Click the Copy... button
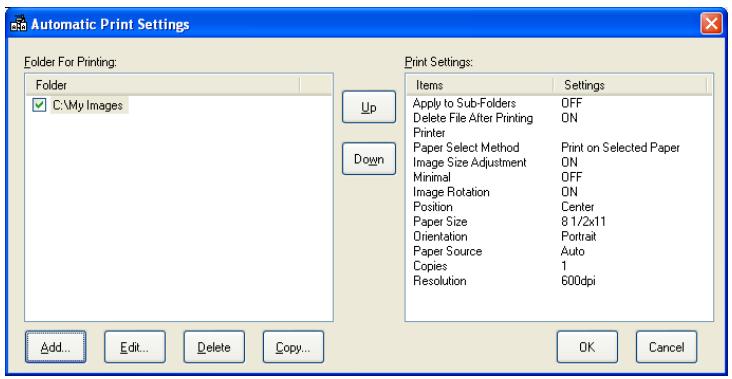This screenshot has height=379, width=732. pos(293,347)
